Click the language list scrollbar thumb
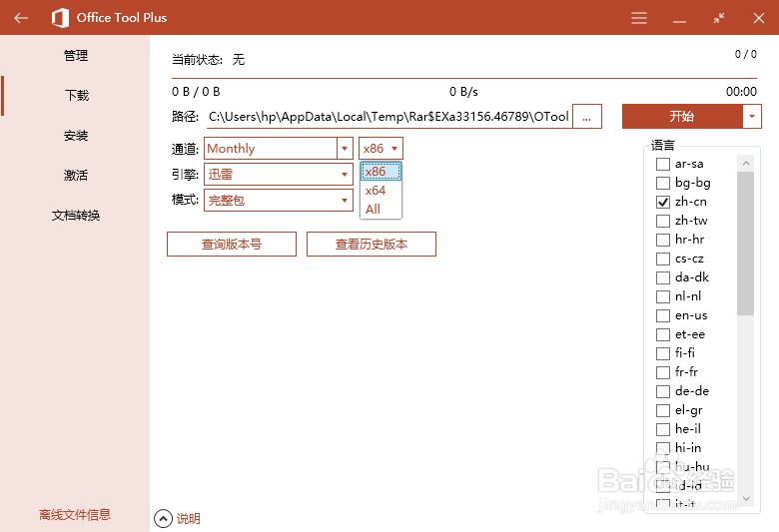Screen dimensions: 779x532 746,244
